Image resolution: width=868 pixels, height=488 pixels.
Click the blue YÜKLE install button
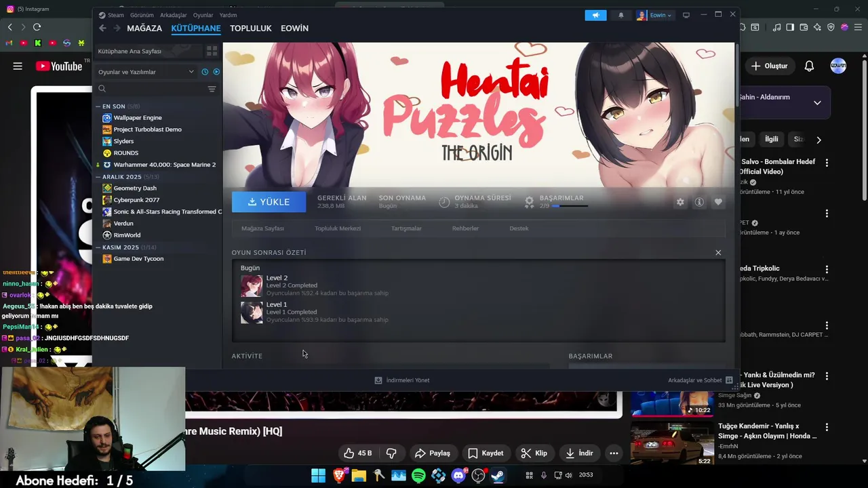(269, 202)
